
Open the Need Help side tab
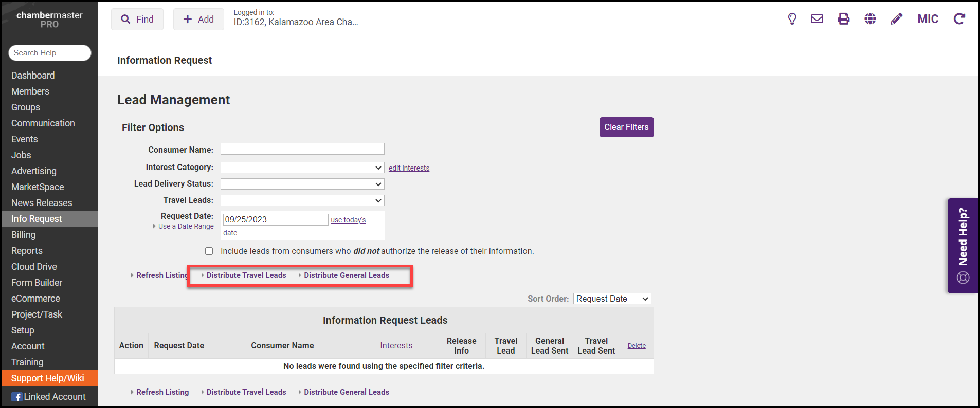pyautogui.click(x=963, y=246)
